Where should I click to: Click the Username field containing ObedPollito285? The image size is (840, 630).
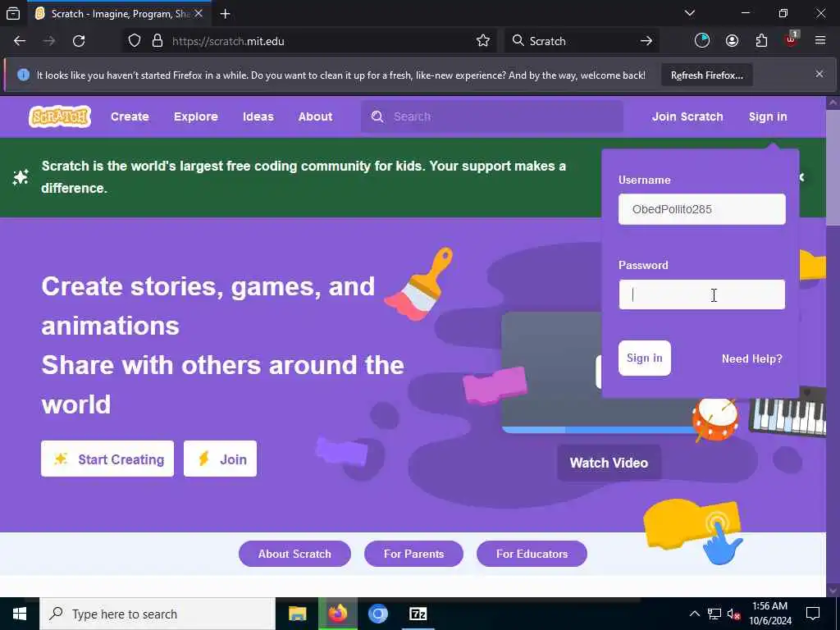pyautogui.click(x=702, y=209)
